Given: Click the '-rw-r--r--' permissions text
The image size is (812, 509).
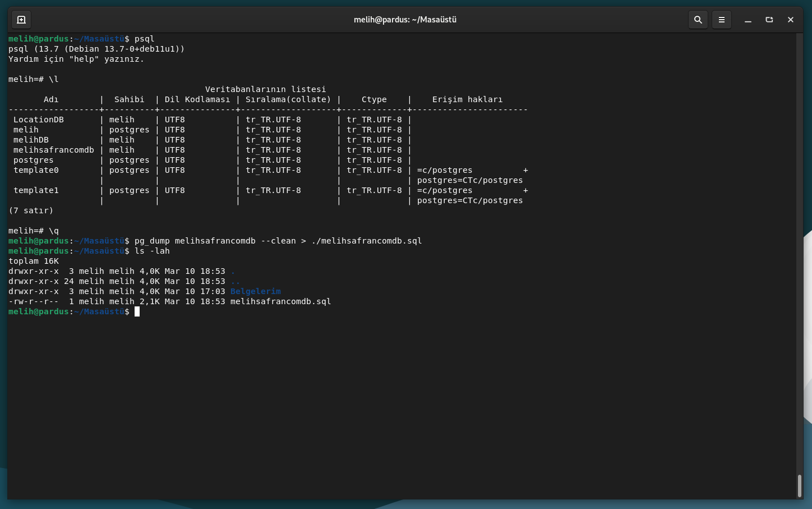Looking at the screenshot, I should tap(34, 301).
